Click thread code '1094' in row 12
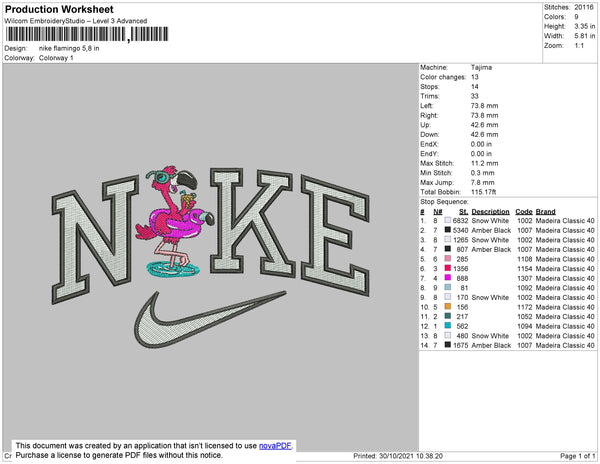 [x=525, y=326]
